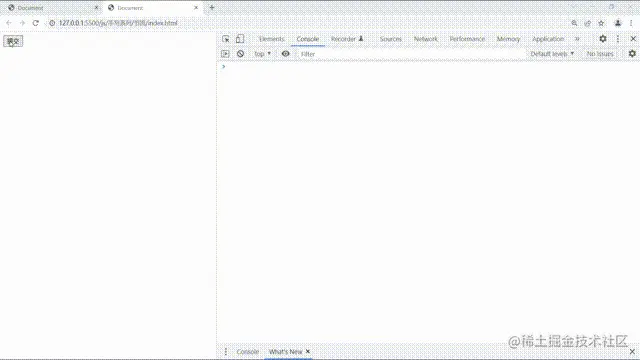Open the site information icon in the address bar

(52, 23)
